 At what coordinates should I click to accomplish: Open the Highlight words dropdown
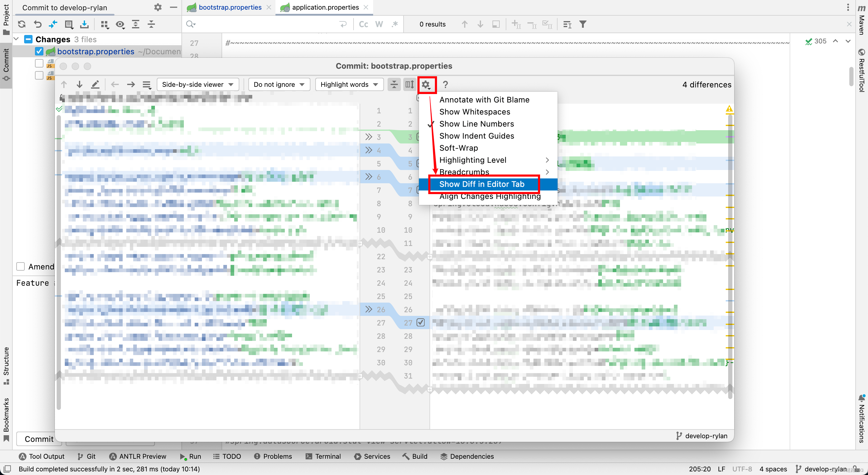[x=349, y=85]
